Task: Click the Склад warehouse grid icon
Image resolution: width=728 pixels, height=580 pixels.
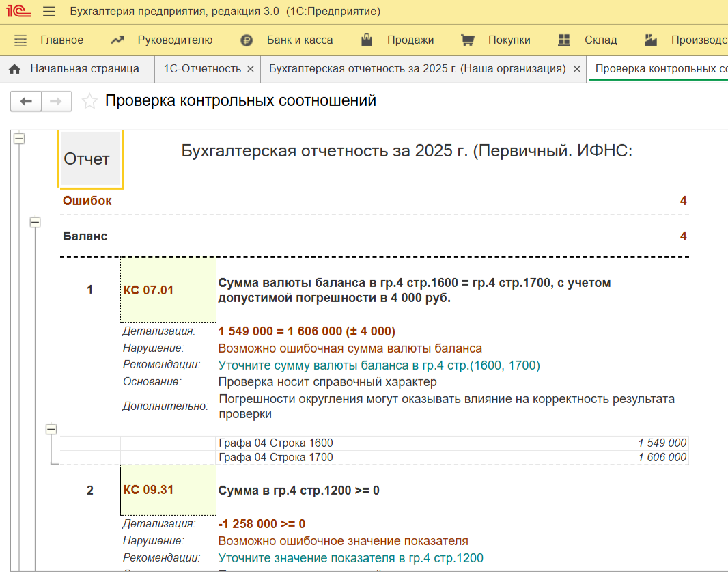Action: (564, 40)
